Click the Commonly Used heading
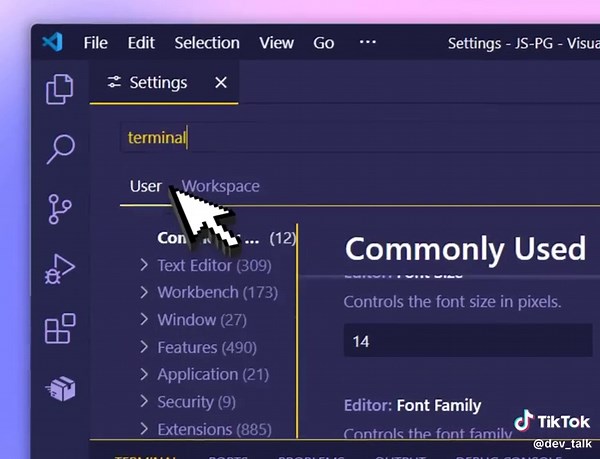 click(465, 249)
